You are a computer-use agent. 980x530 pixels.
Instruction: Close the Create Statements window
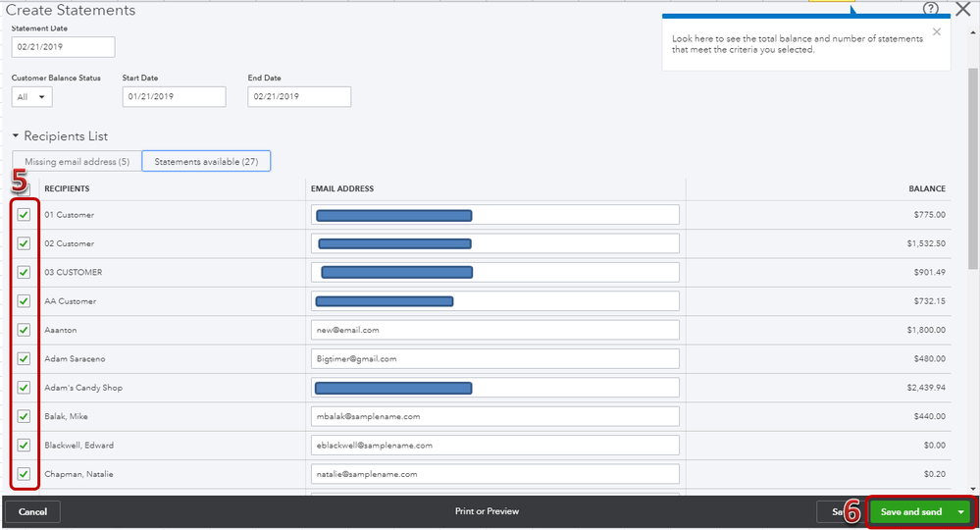pos(963,9)
